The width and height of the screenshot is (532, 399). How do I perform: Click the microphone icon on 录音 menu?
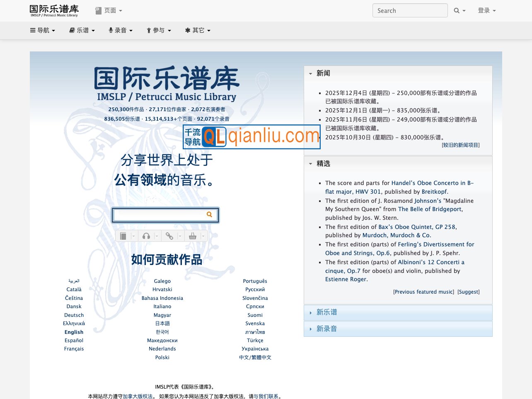point(110,30)
